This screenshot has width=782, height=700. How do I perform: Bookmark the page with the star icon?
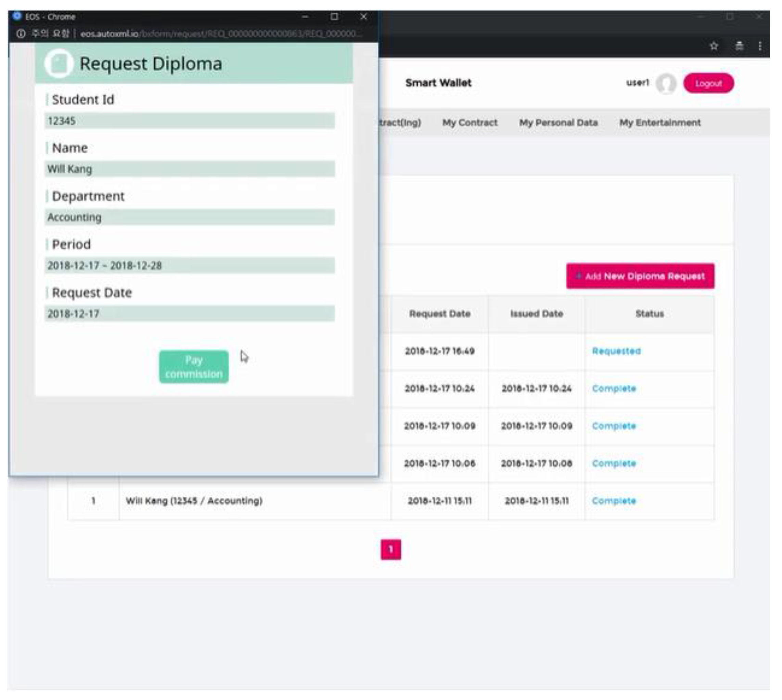[x=714, y=46]
